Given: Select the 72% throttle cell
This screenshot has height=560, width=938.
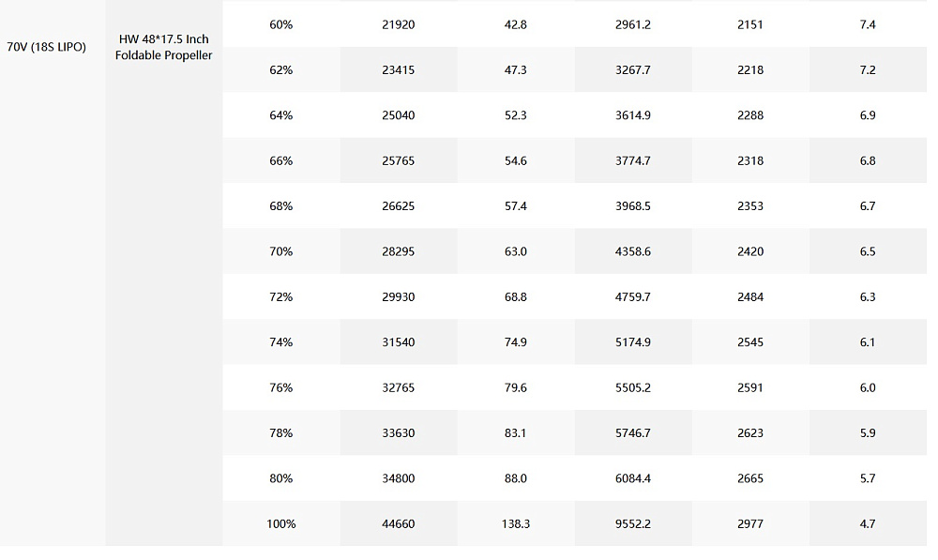Looking at the screenshot, I should pos(280,297).
